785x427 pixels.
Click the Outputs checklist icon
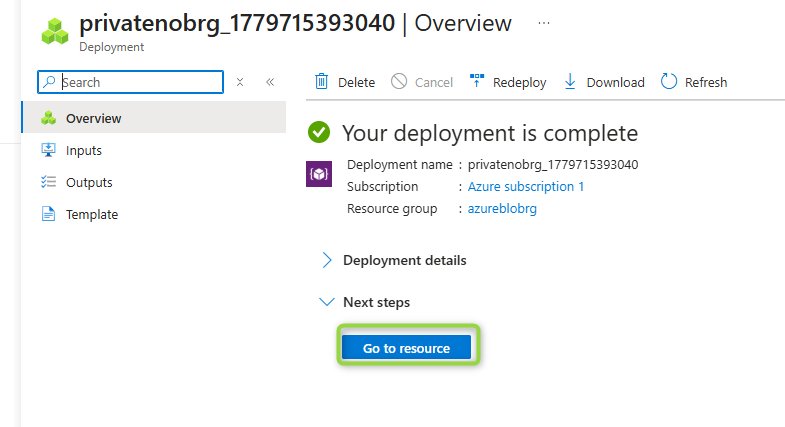pos(49,182)
